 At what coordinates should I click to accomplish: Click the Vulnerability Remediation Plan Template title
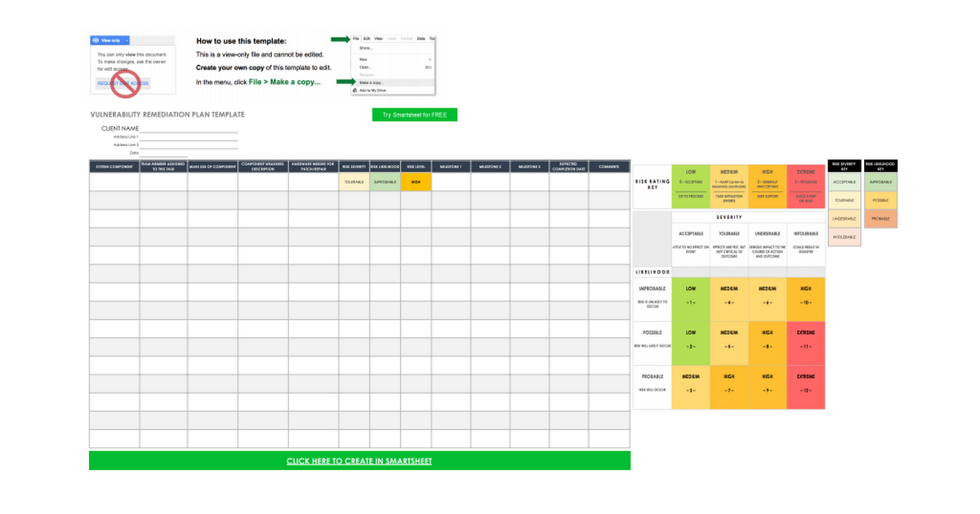click(x=167, y=114)
